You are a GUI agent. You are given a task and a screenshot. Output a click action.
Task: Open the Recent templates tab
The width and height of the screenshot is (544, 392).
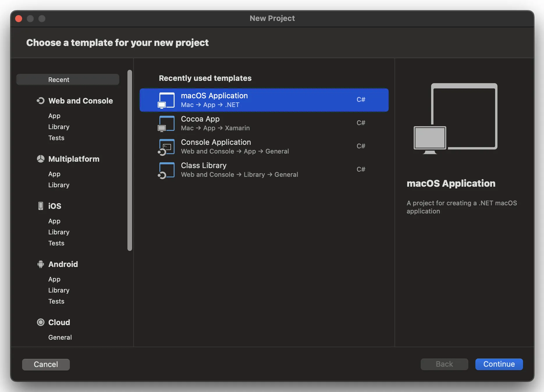point(67,79)
